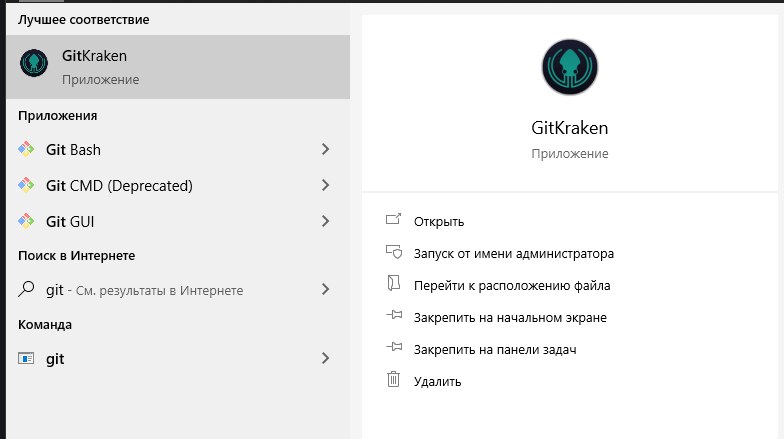This screenshot has width=784, height=439.
Task: Click the shield icon for Запуск от имени администратора
Action: [394, 251]
